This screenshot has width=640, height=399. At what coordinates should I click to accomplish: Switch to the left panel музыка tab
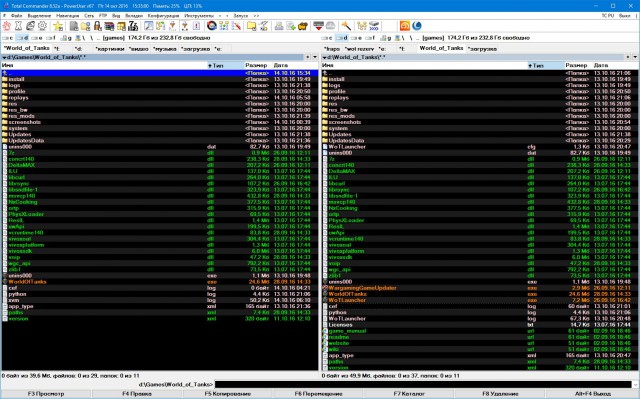pos(165,49)
